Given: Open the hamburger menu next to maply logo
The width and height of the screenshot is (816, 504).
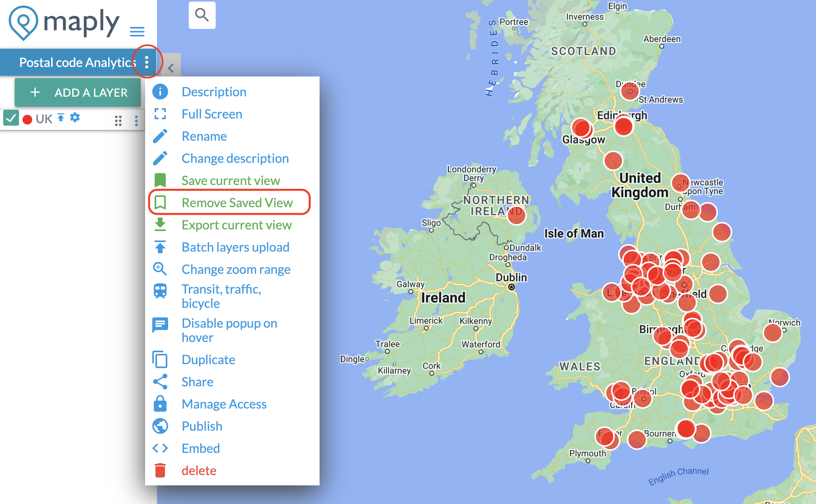Looking at the screenshot, I should tap(137, 32).
